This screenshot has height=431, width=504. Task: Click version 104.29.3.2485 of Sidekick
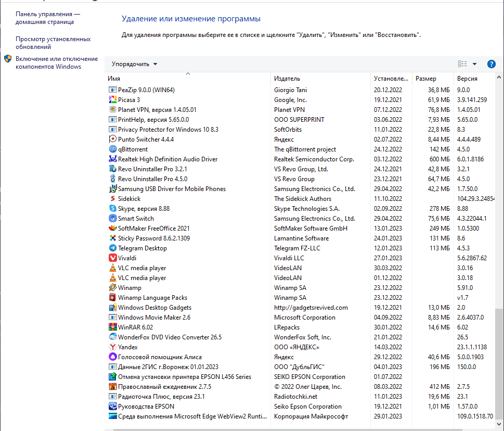476,199
